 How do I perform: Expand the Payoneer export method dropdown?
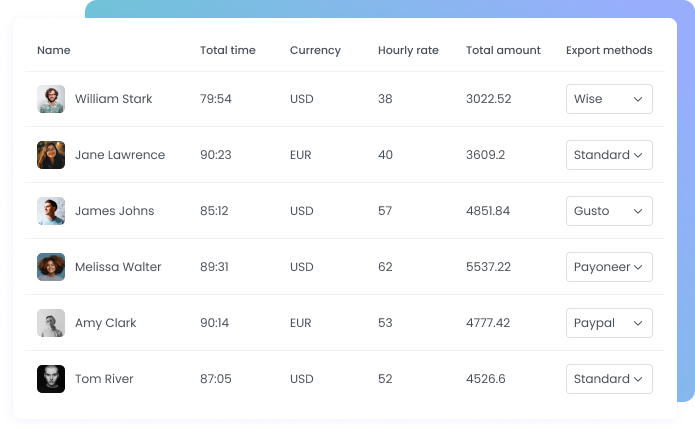tap(609, 267)
